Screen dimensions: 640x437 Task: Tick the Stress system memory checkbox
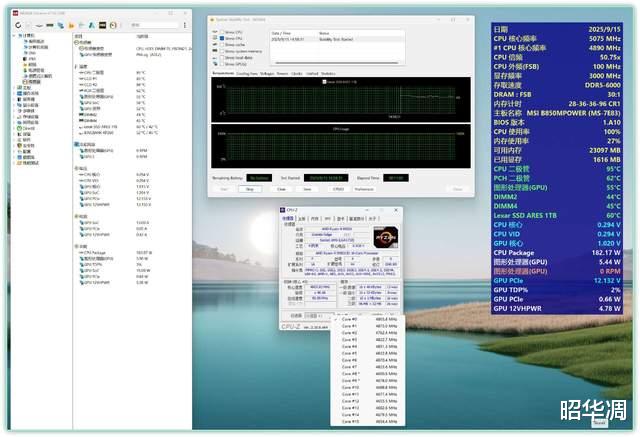pos(220,51)
